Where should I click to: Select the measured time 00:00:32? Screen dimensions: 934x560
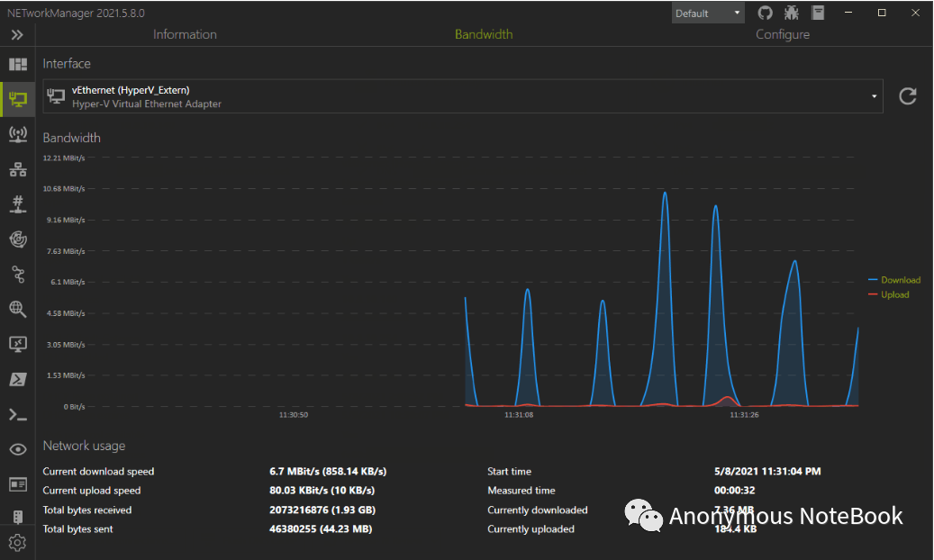tap(734, 491)
